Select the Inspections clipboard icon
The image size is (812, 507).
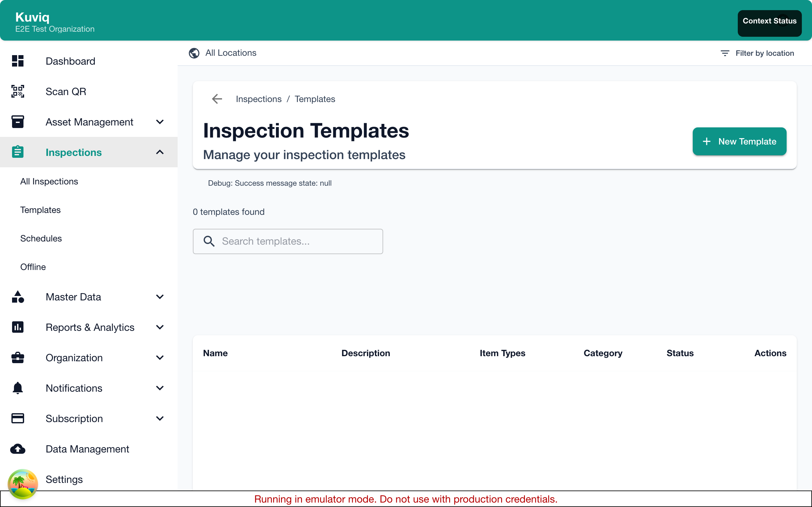(18, 152)
